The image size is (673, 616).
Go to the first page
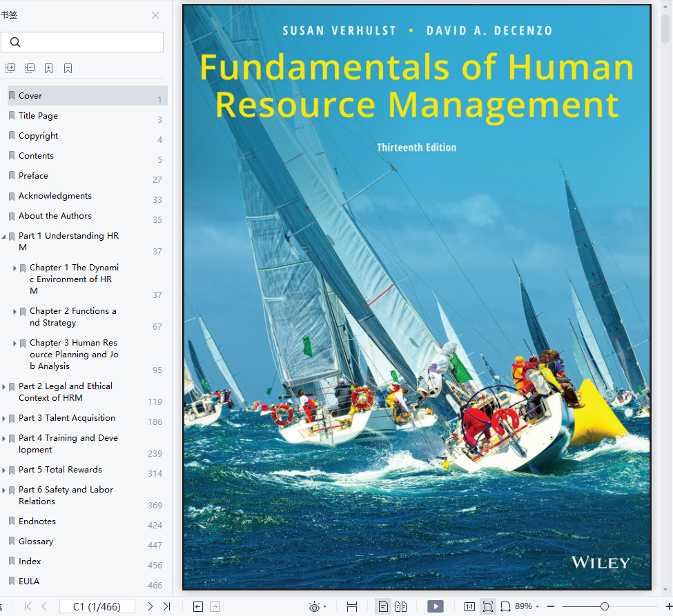point(28,606)
